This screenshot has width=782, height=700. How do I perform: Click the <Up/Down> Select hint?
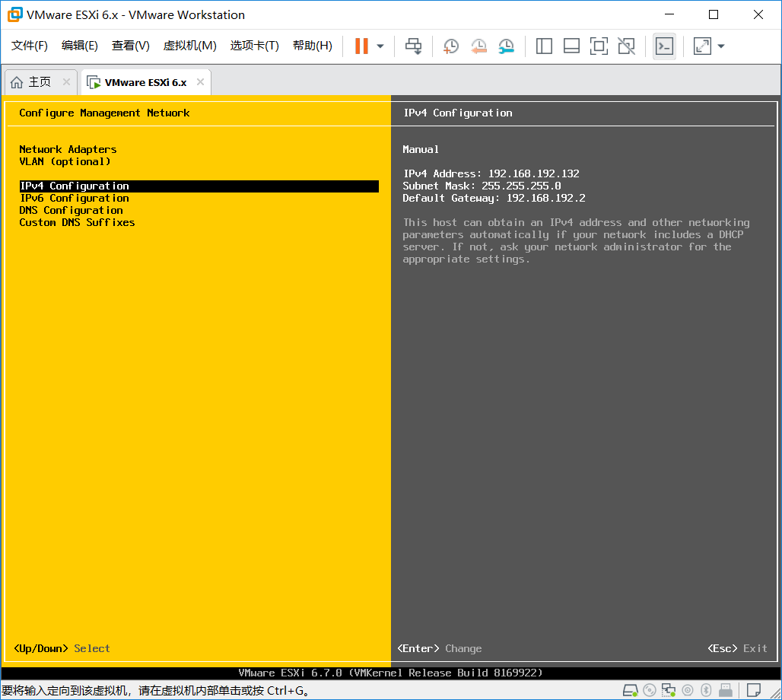point(62,648)
